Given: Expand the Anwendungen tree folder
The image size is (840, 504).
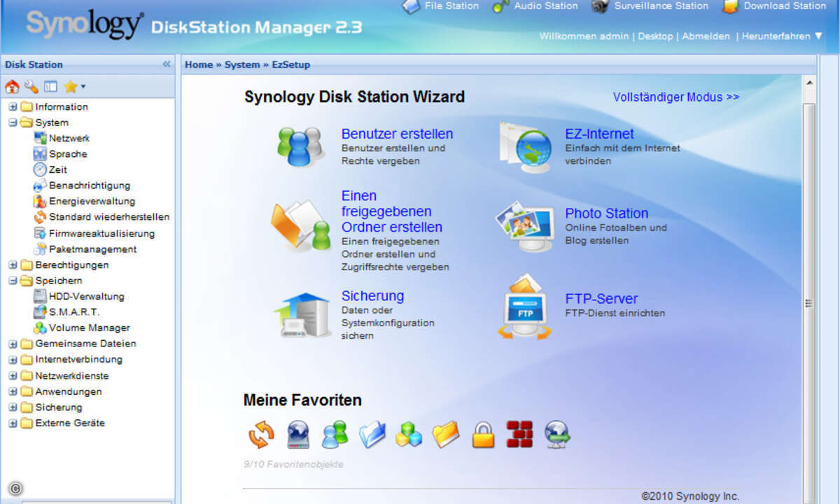Looking at the screenshot, I should [x=13, y=392].
